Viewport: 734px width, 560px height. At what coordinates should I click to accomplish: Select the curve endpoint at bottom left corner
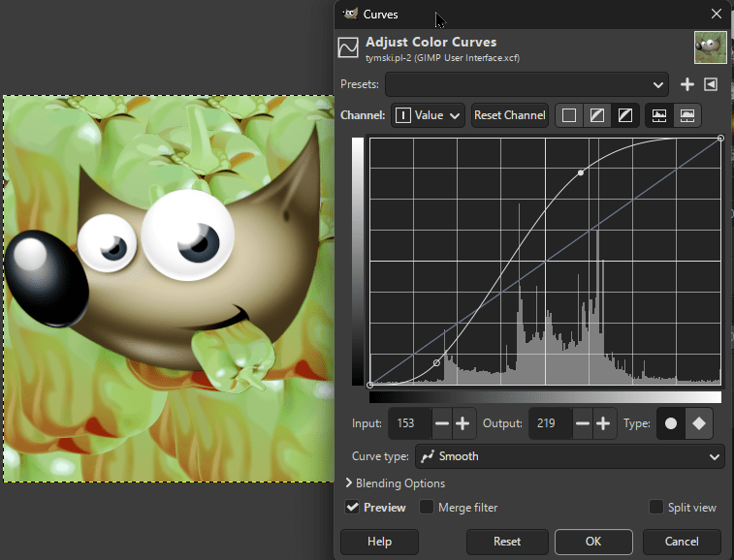click(369, 385)
